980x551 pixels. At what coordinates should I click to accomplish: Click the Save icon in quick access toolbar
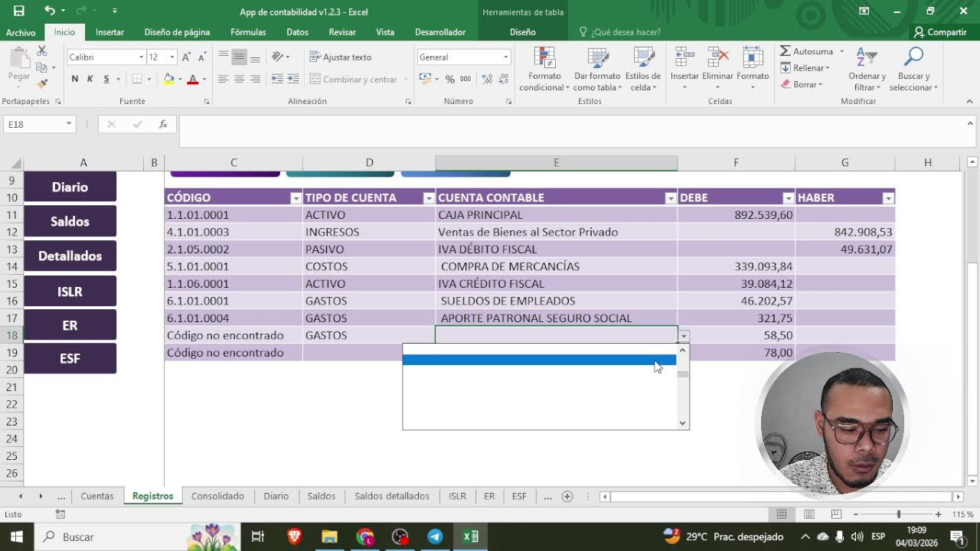pos(18,11)
